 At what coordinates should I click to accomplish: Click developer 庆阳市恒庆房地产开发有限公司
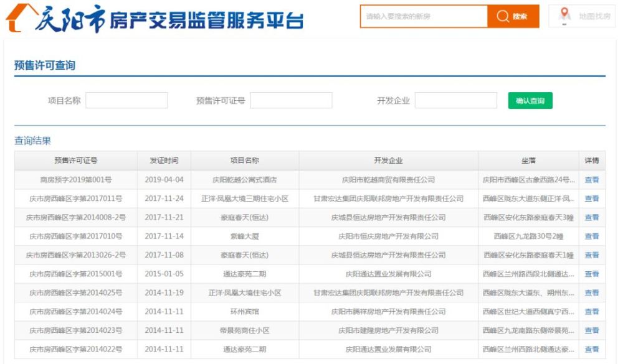(389, 236)
